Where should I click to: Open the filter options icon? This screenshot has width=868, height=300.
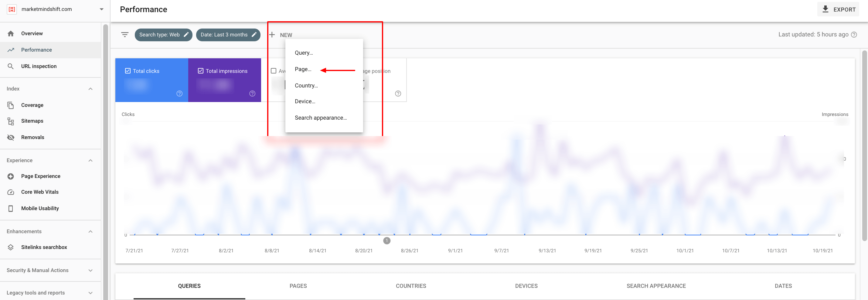(125, 34)
